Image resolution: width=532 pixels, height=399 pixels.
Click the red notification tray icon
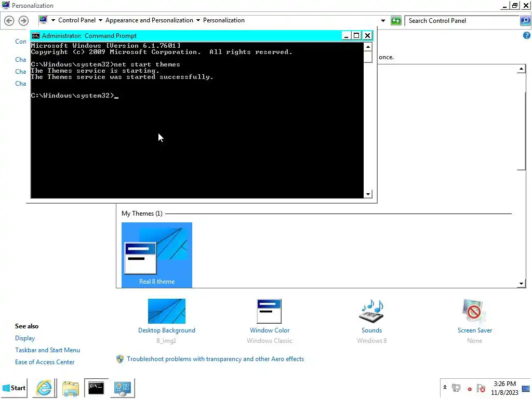point(470,389)
